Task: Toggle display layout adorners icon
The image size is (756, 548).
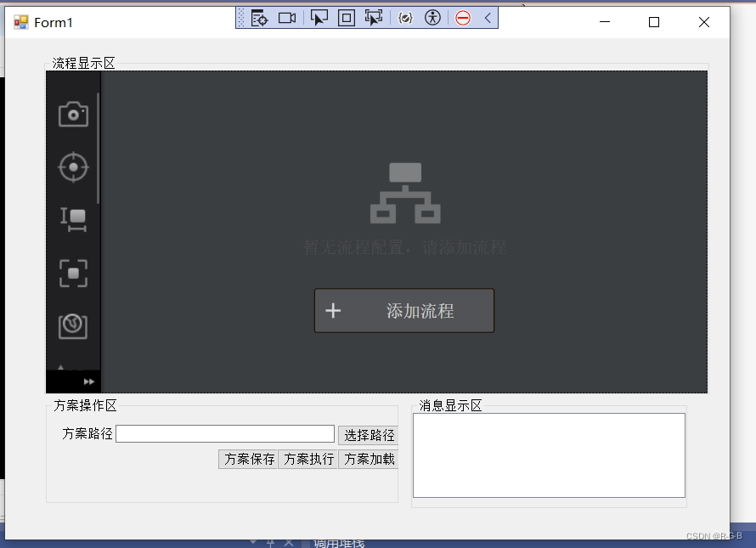Action: coord(347,19)
